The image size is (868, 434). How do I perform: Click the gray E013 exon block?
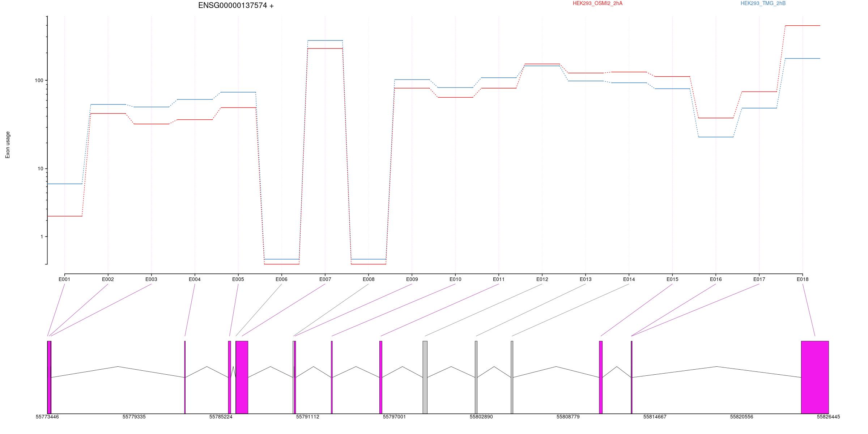(476, 377)
